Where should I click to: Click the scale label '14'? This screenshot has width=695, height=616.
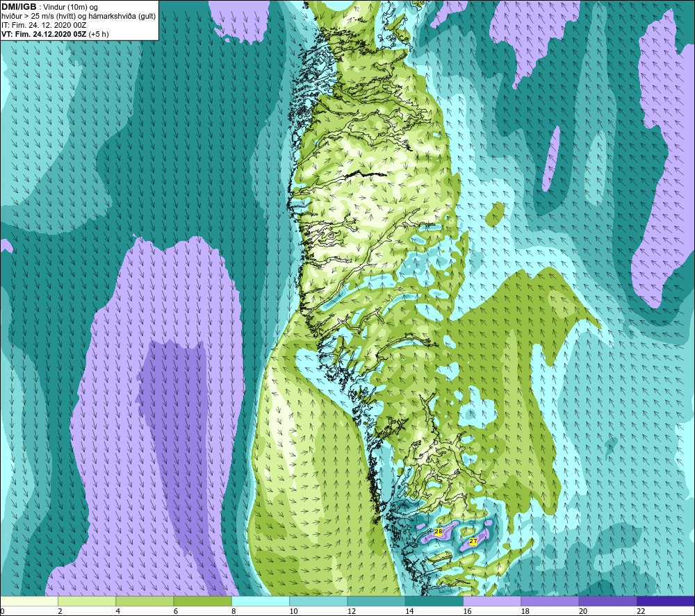coord(409,611)
